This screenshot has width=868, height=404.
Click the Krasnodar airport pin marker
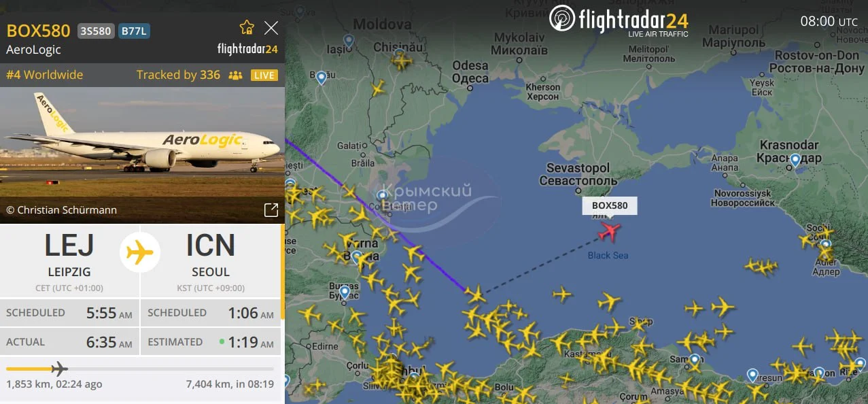click(795, 161)
